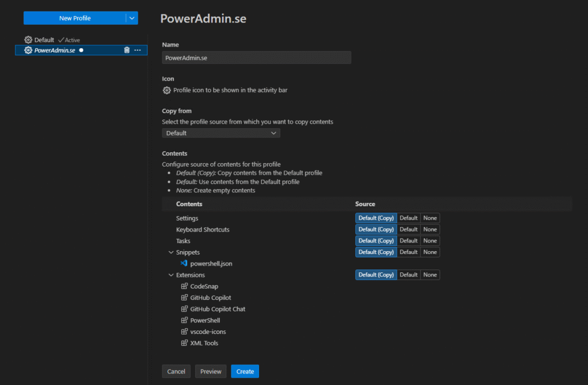Open the more actions ellipsis for PowerAdmin.se
588x385 pixels.
(138, 51)
